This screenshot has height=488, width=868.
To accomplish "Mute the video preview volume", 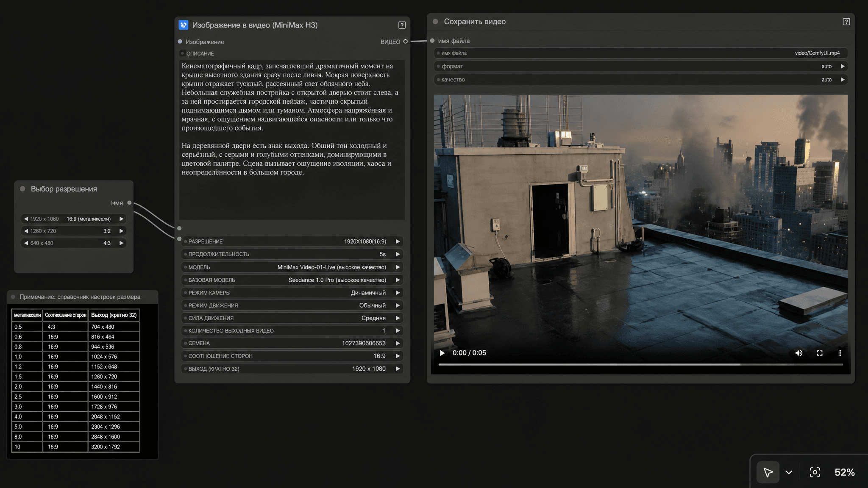I will 798,353.
